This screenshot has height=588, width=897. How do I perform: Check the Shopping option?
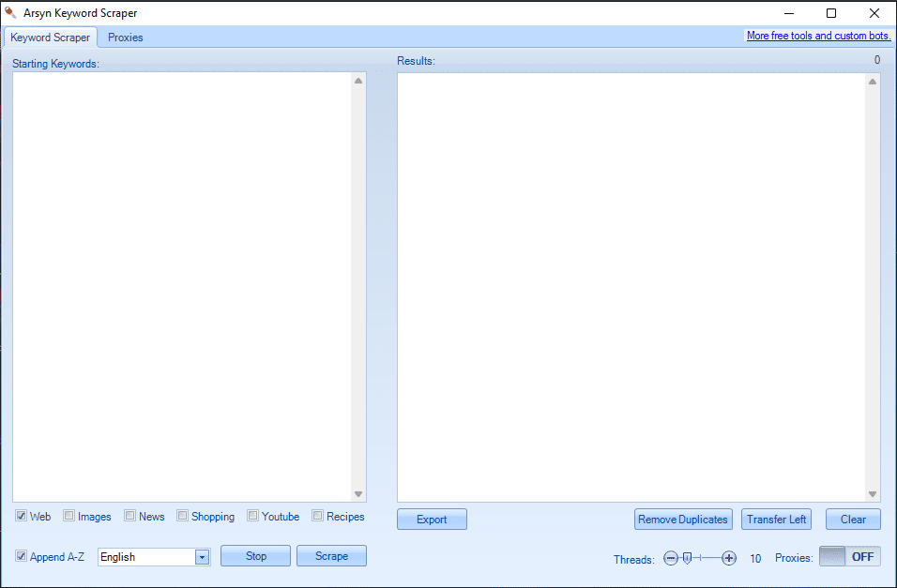point(182,516)
